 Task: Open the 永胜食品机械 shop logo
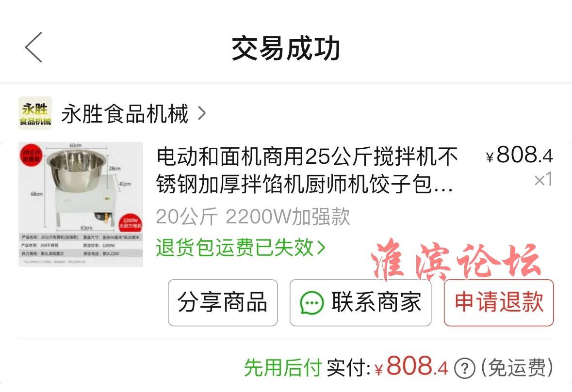[35, 113]
